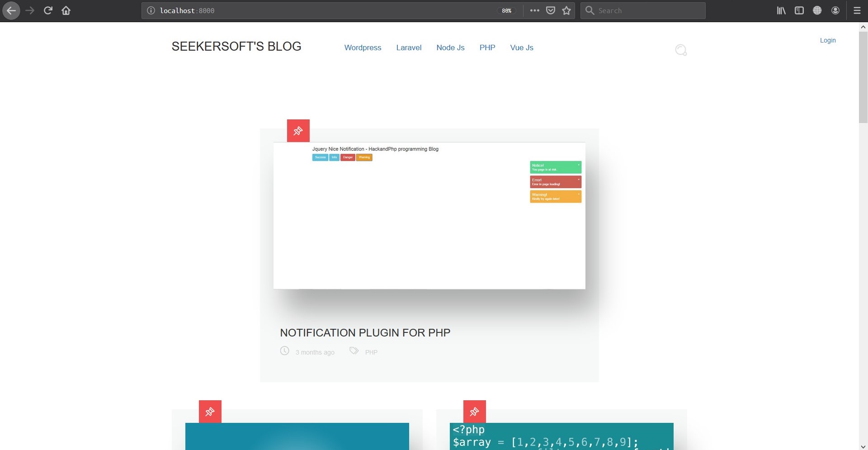Open the Firefox account menu

pyautogui.click(x=835, y=10)
